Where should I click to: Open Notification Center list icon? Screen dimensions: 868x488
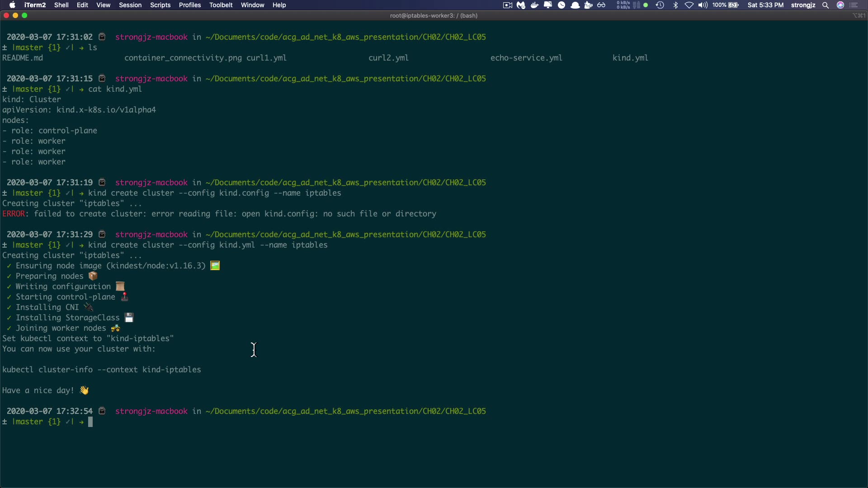tap(854, 5)
